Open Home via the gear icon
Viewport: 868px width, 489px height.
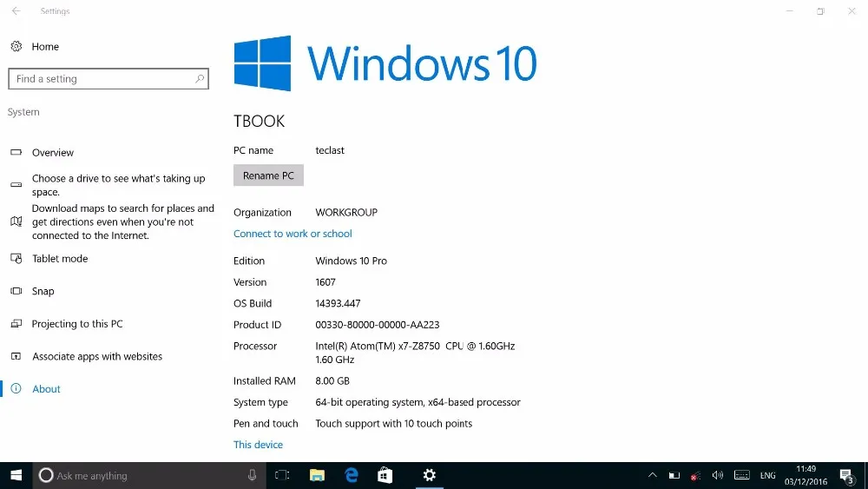point(16,47)
